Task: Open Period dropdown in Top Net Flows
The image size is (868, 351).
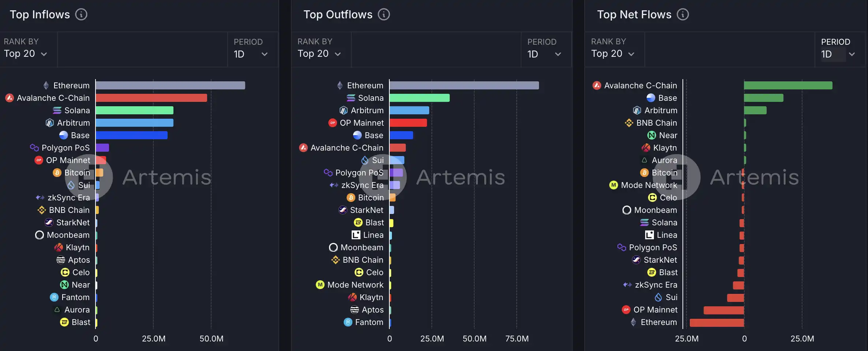Action: click(x=838, y=54)
